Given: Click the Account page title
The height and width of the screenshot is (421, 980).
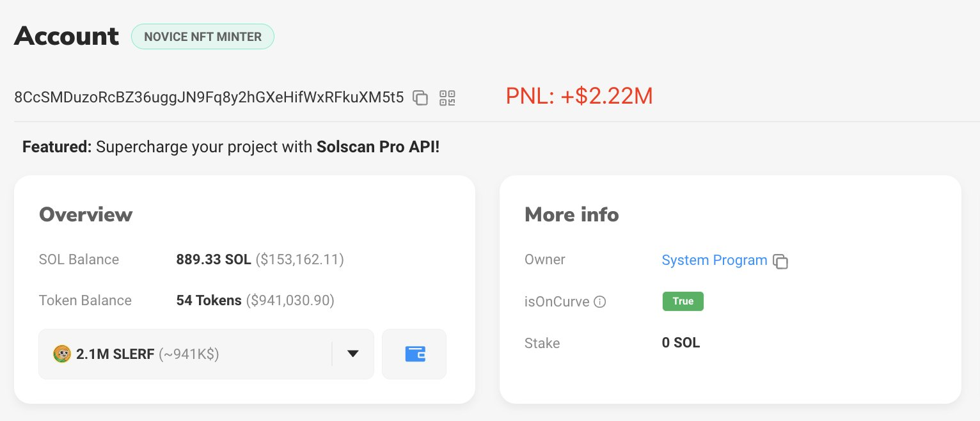Looking at the screenshot, I should point(67,36).
